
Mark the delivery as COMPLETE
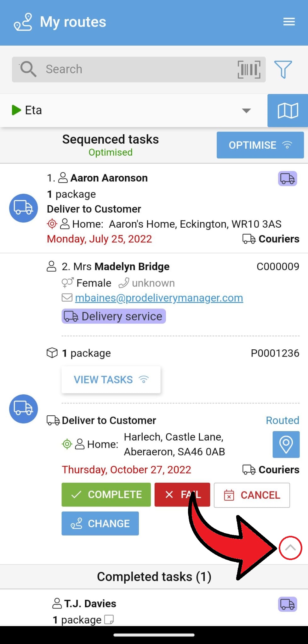[x=106, y=495]
